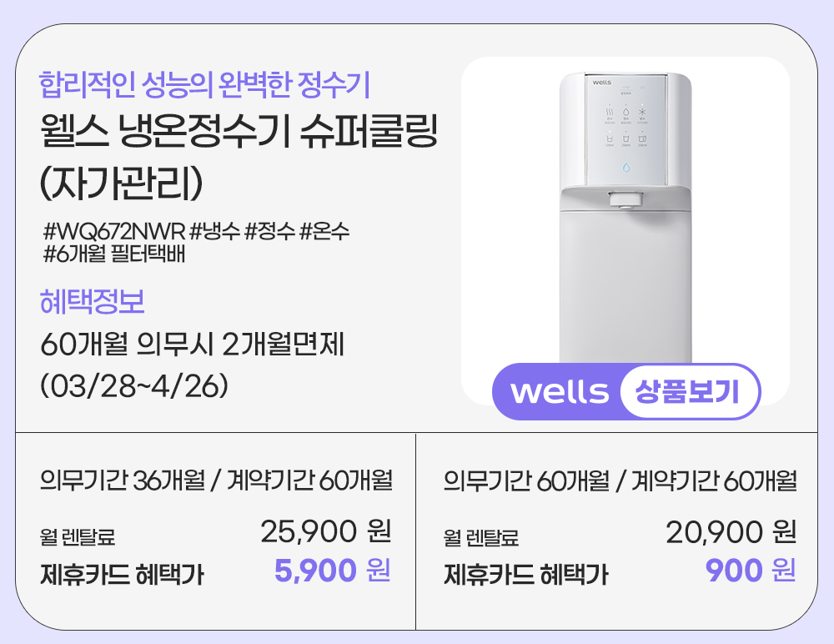
Task: Click the wells brand label in purple badge
Action: (x=560, y=391)
